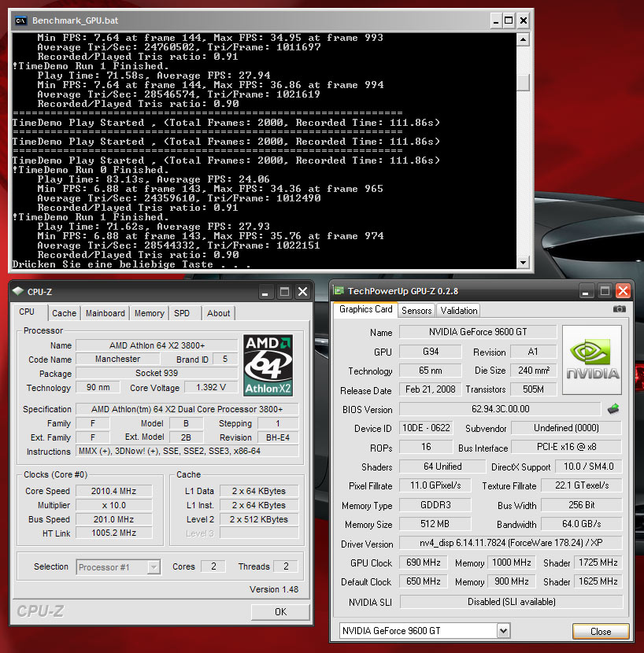Click the GPU Name field NVIDIA GeForce 9600 GT
The height and width of the screenshot is (653, 644).
point(478,332)
